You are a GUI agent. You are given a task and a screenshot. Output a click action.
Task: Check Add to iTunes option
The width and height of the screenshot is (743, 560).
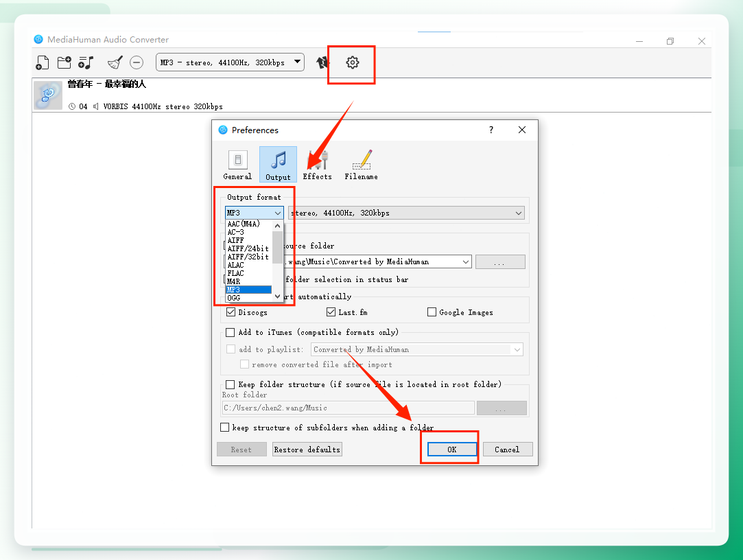(x=231, y=332)
